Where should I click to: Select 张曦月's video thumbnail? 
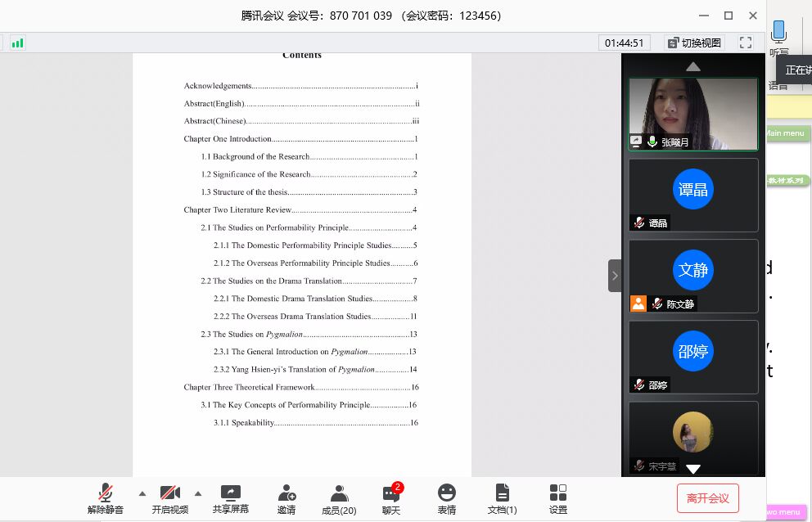pyautogui.click(x=692, y=114)
